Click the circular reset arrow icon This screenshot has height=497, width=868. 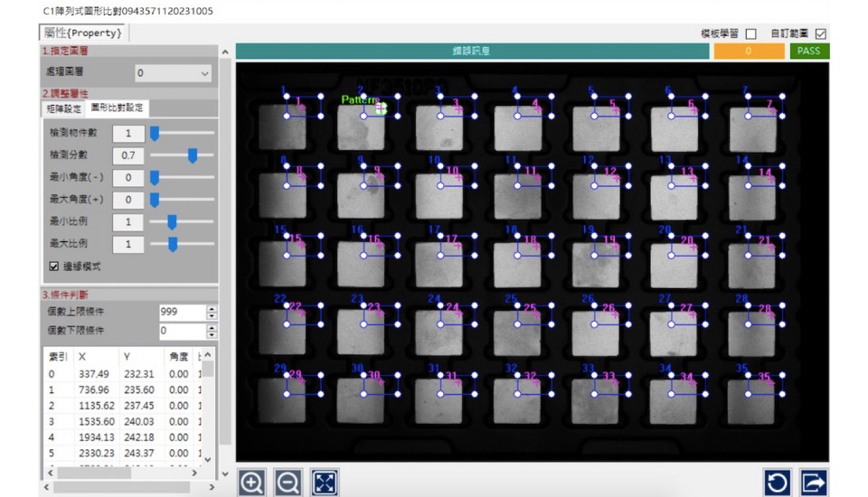pyautogui.click(x=778, y=483)
